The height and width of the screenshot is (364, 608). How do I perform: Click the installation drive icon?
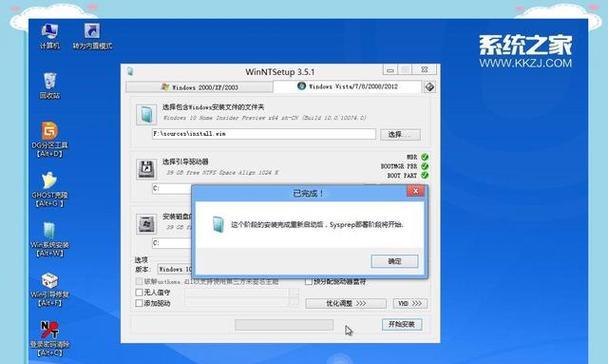pos(146,224)
